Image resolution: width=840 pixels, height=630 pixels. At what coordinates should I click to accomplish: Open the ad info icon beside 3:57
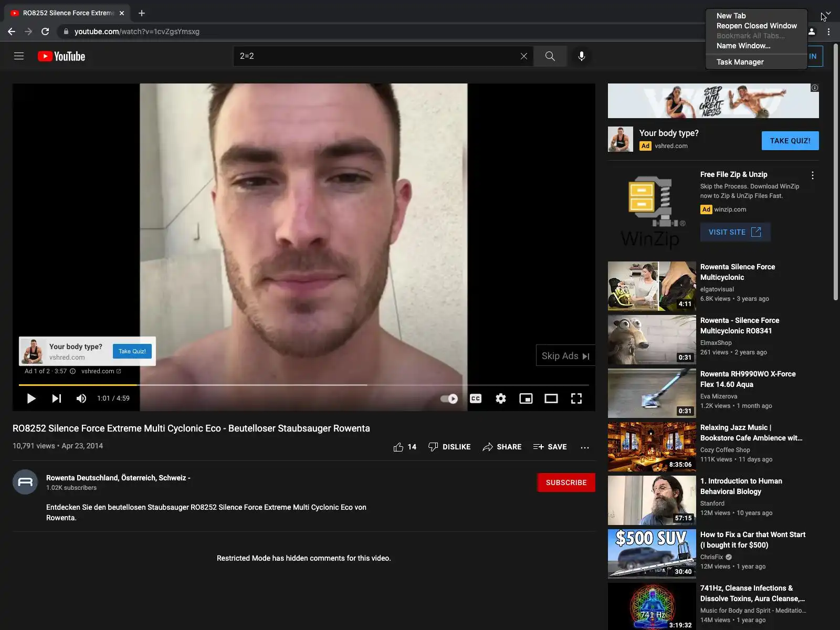[72, 371]
